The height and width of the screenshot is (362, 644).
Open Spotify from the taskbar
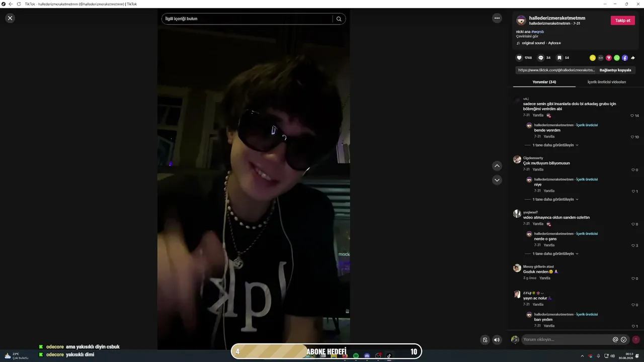pos(356,356)
